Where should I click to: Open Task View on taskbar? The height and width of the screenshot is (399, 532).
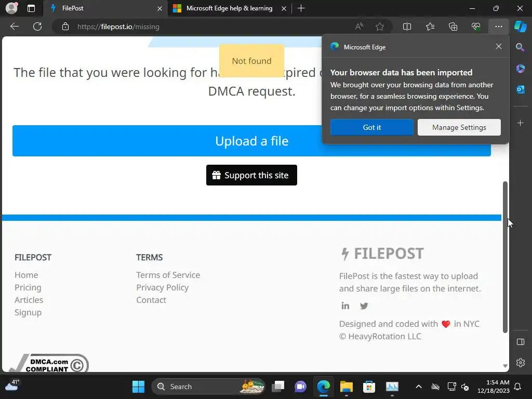[x=278, y=387]
